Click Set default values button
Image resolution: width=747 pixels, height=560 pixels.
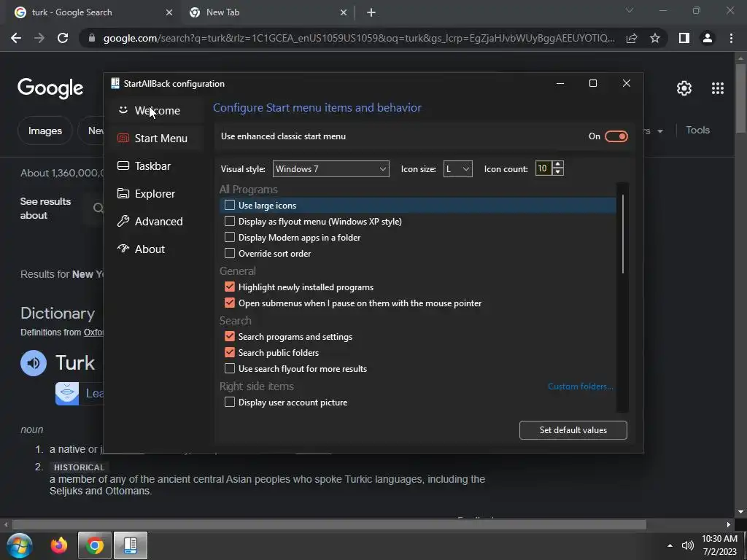pyautogui.click(x=573, y=430)
